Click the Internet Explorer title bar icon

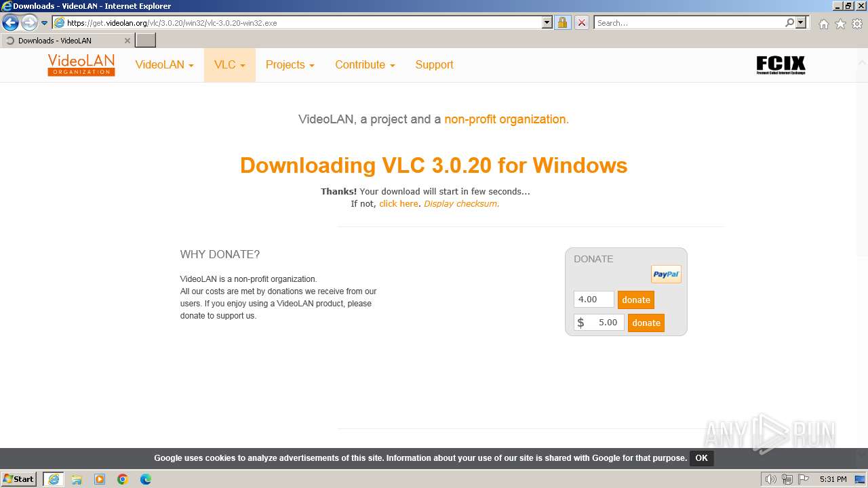click(x=6, y=5)
